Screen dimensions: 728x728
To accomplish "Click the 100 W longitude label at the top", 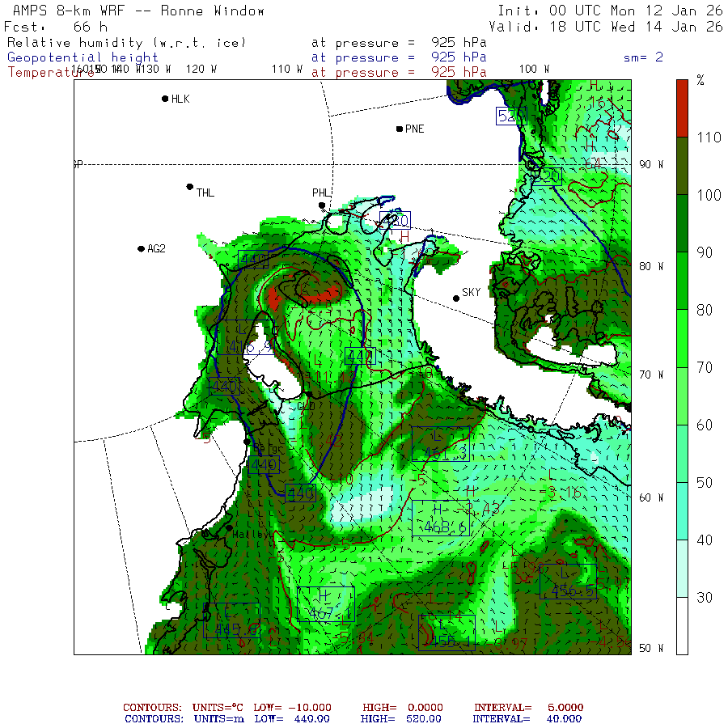I will (534, 70).
